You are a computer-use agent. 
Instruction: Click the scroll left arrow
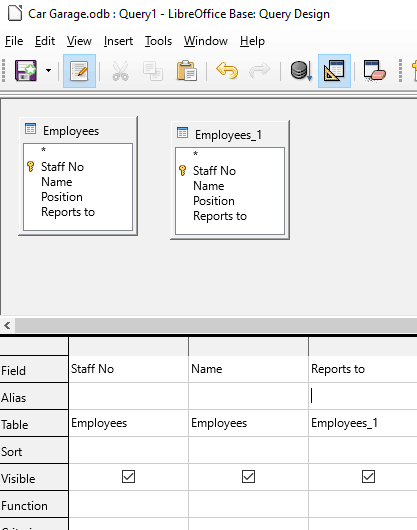click(7, 326)
